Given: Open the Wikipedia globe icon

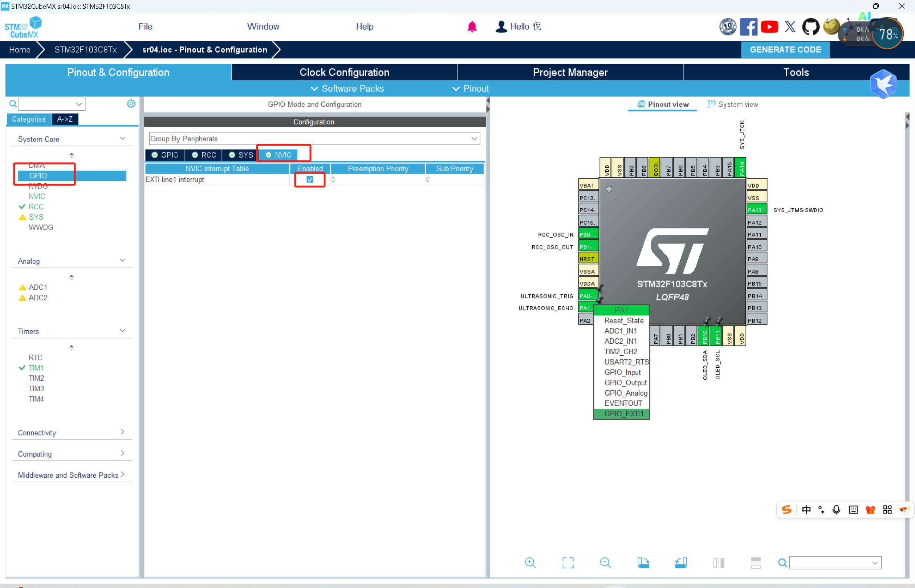Looking at the screenshot, I should pyautogui.click(x=831, y=26).
